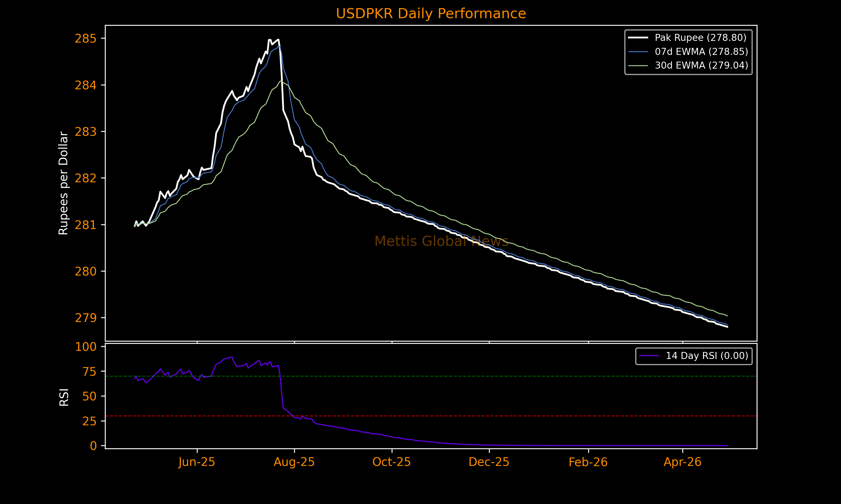Click the white Pak Rupee legend line swatch
841x504 pixels.
point(638,38)
